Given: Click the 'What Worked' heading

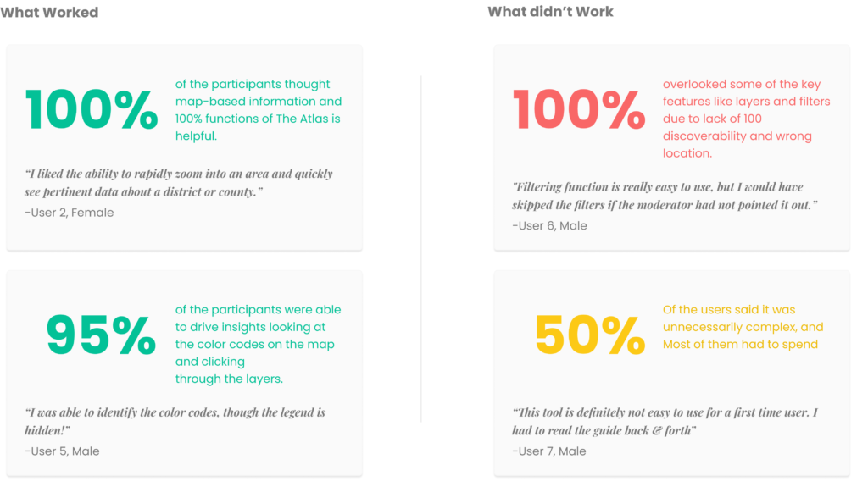Looking at the screenshot, I should tap(49, 12).
